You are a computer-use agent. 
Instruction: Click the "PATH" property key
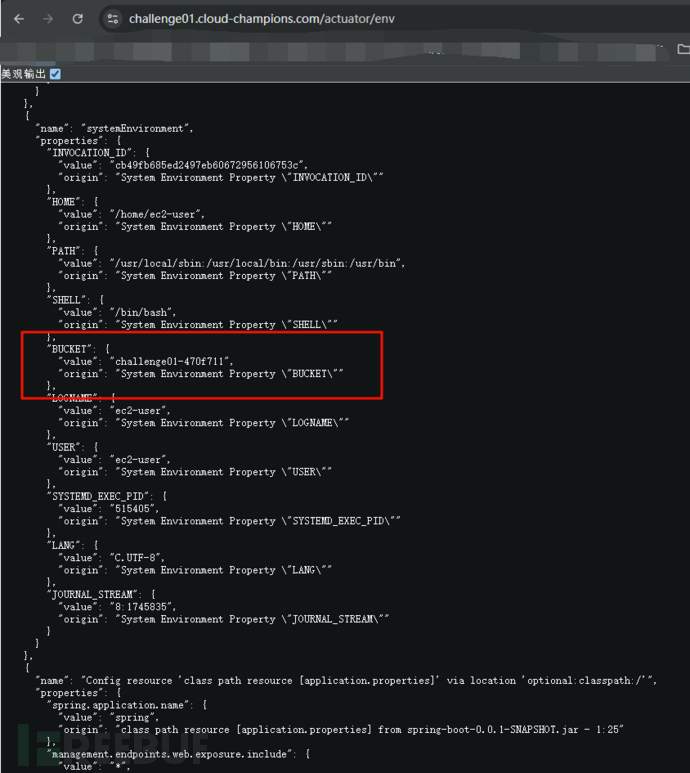(x=63, y=251)
